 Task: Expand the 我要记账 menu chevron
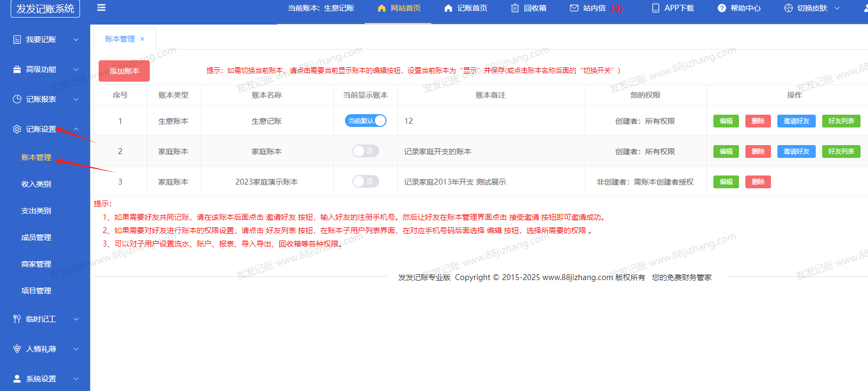[x=76, y=39]
